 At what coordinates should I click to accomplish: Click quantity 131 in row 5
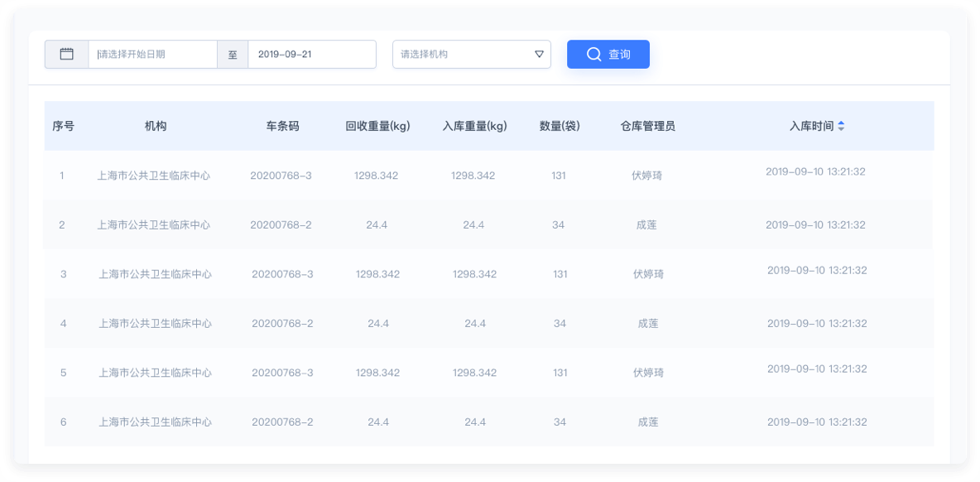560,373
